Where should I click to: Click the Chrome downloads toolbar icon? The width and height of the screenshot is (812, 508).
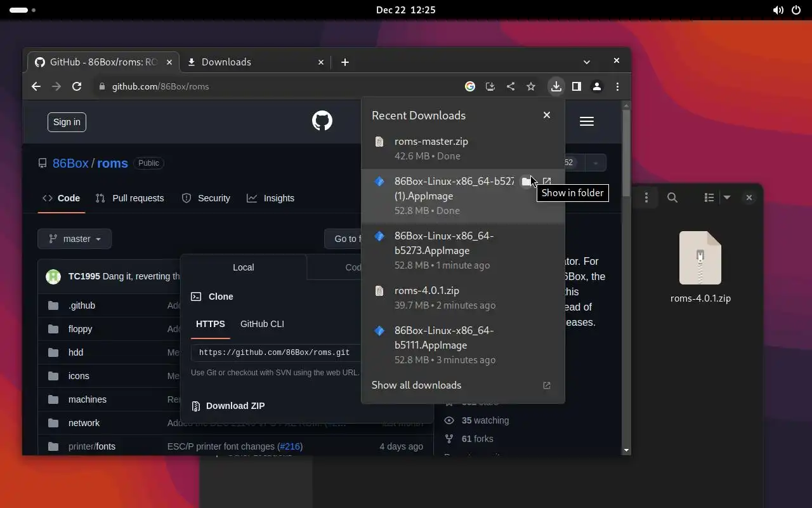click(556, 86)
